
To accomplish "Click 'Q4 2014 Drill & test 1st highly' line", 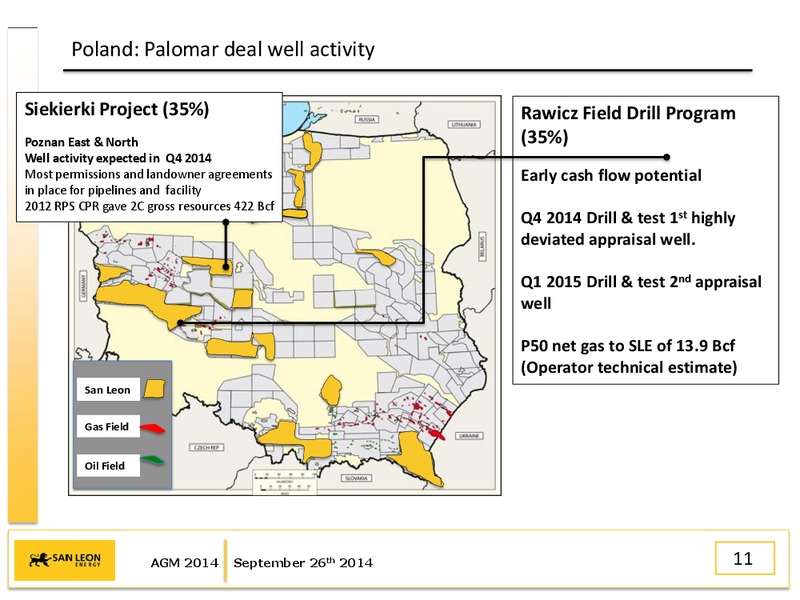I will [628, 218].
